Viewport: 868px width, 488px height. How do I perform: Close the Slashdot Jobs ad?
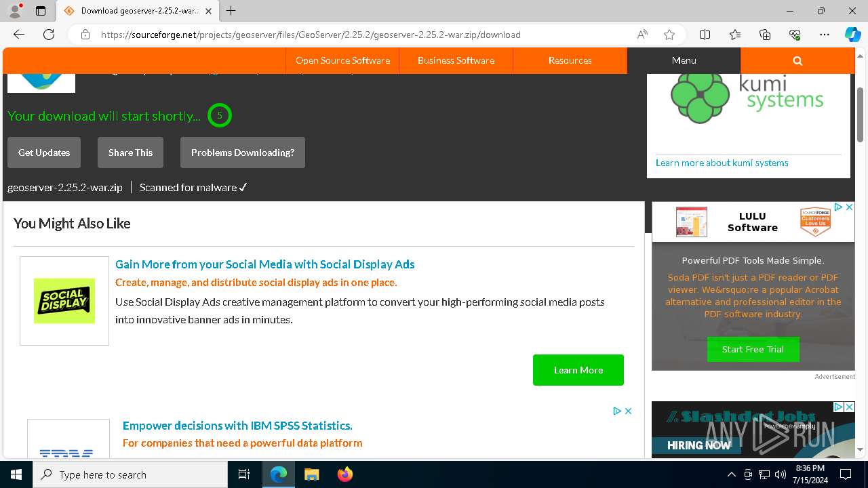[849, 407]
